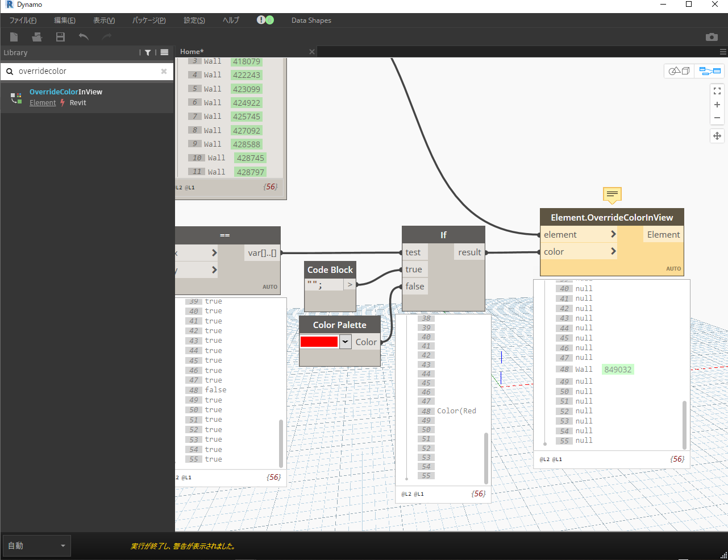Click the Element output port
This screenshot has width=728, height=560.
[x=663, y=234]
